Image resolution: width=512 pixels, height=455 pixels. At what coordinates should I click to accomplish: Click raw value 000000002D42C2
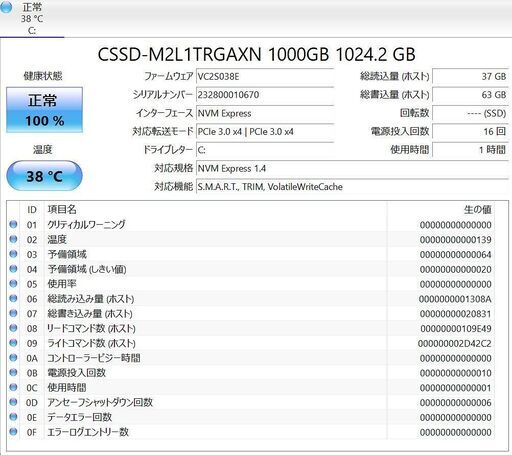(454, 343)
